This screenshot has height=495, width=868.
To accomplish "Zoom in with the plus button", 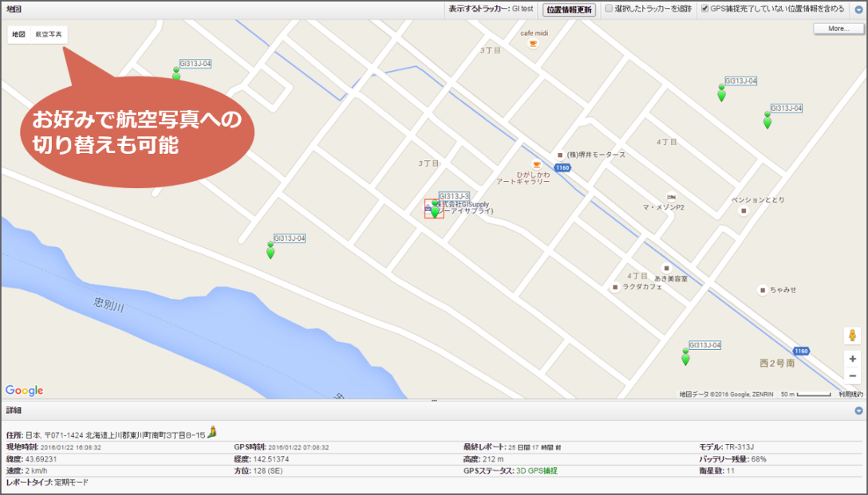I will 853,359.
